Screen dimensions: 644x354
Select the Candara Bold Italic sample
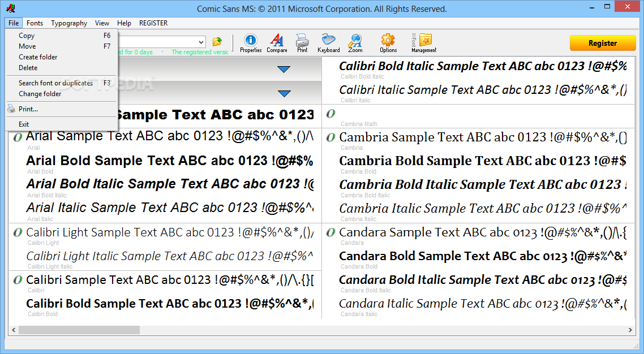click(x=483, y=283)
